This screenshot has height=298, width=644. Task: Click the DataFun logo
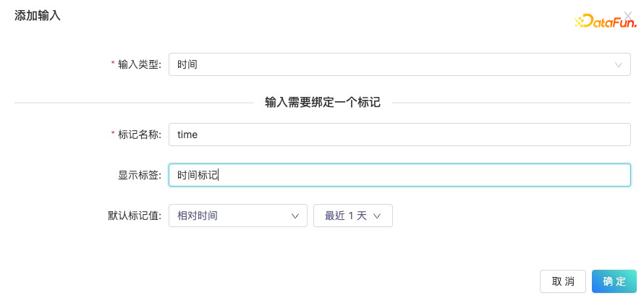tap(605, 23)
